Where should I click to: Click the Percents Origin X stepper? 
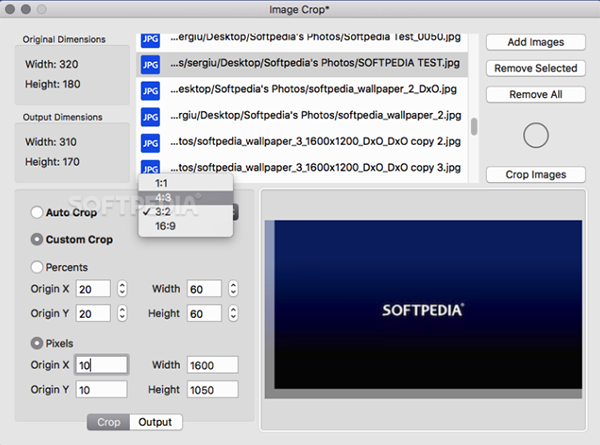[x=122, y=289]
